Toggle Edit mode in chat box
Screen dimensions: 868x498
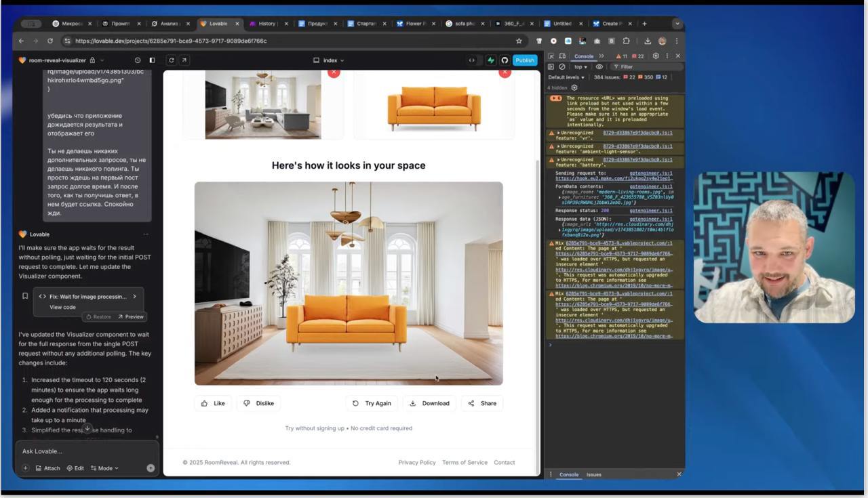[x=75, y=468]
